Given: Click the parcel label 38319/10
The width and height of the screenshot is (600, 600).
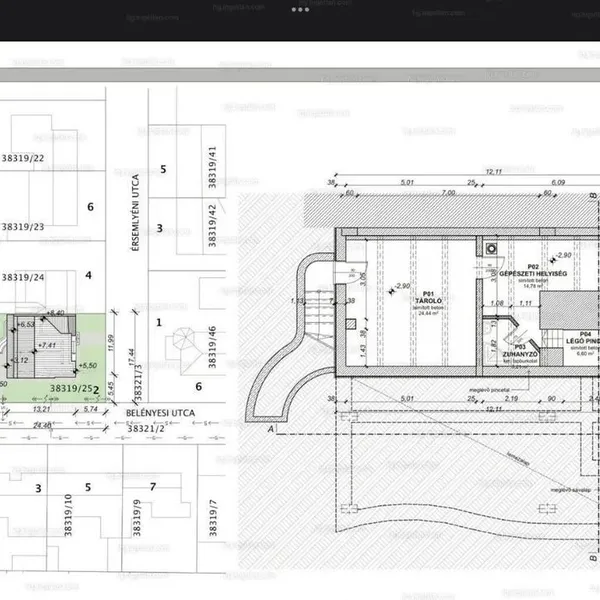Looking at the screenshot, I should (68, 515).
